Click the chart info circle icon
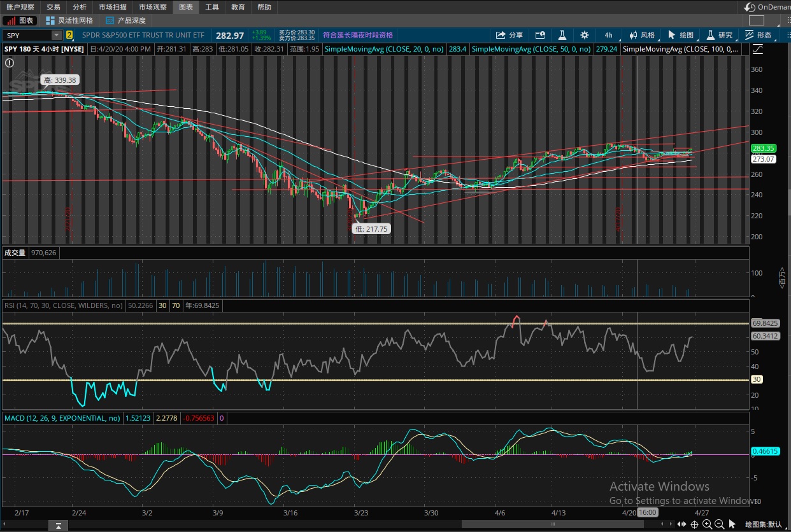Screen dimensions: 791x532 9,62
